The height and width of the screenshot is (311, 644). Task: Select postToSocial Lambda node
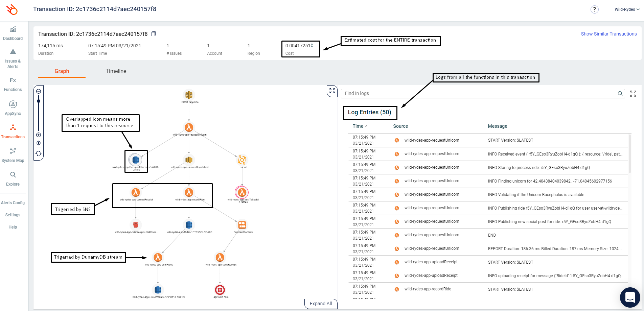click(242, 193)
